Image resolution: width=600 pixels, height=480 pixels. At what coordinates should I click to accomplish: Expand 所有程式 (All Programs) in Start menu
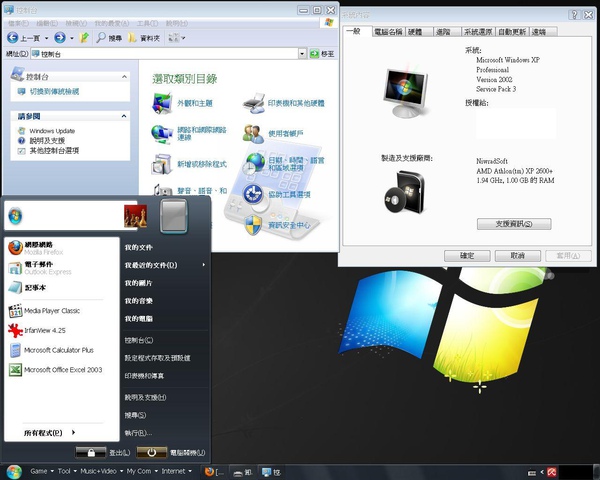50,433
